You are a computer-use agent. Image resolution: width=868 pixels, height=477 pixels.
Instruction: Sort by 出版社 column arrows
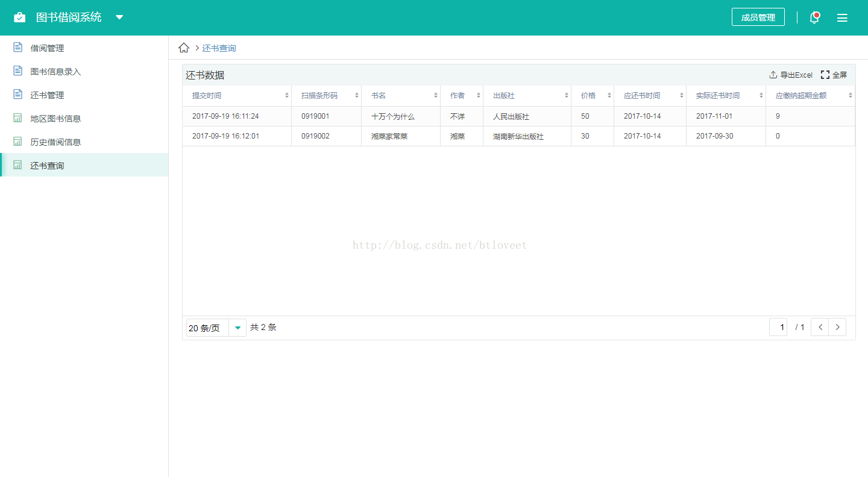[x=566, y=95]
